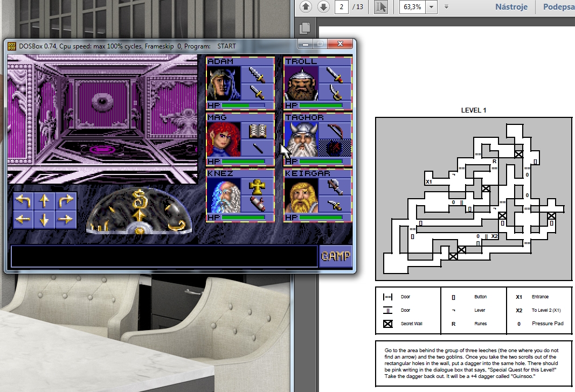Click the CAMP button
The height and width of the screenshot is (392, 575).
tap(336, 256)
